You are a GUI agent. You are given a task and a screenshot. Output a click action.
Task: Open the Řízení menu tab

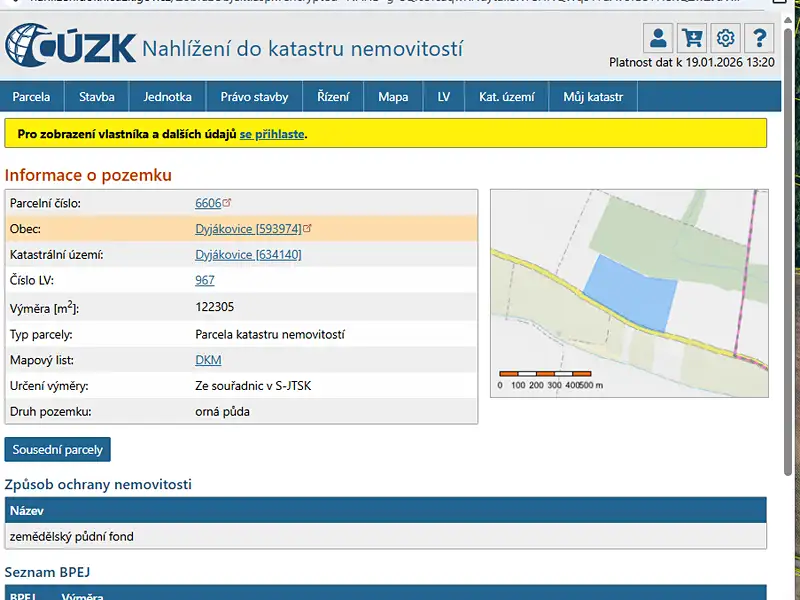coord(333,96)
